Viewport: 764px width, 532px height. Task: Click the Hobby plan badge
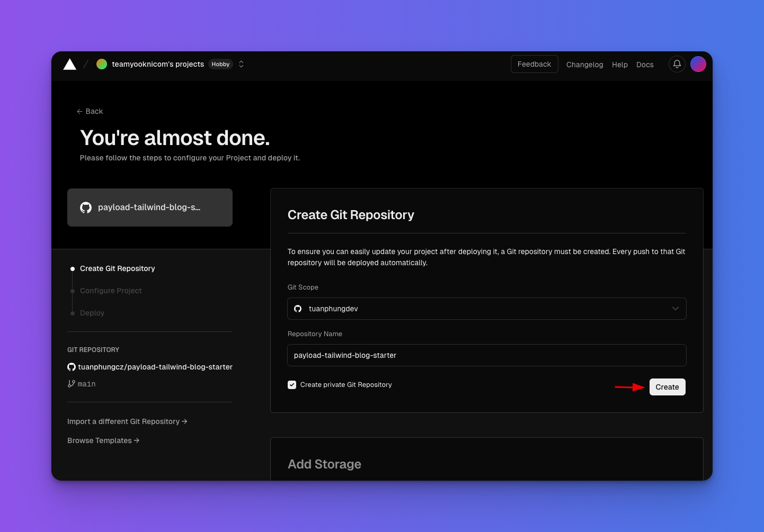(221, 64)
